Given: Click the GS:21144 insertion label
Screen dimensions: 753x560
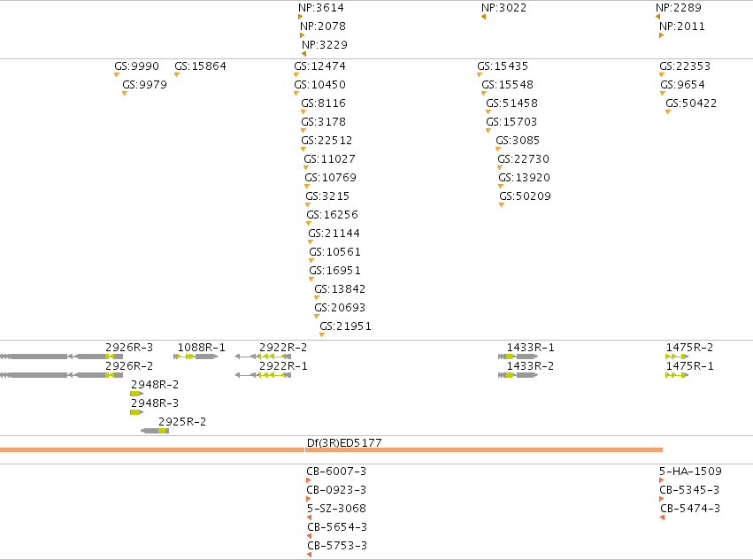Looking at the screenshot, I should (x=334, y=234).
